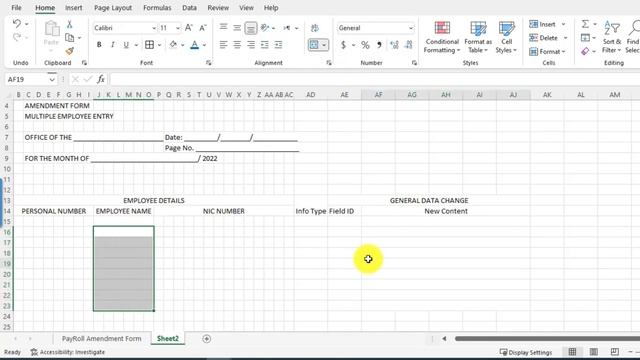
Task: Switch to the Page Layout tab
Action: (x=113, y=8)
